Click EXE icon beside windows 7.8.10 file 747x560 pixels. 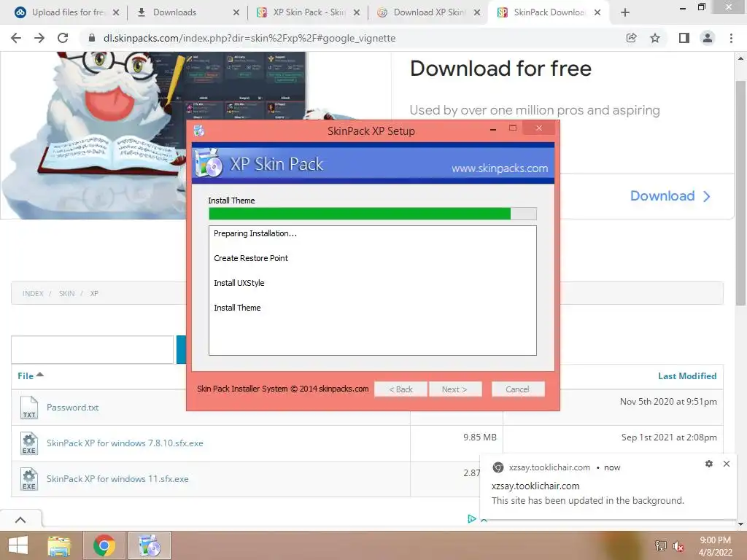pyautogui.click(x=29, y=443)
